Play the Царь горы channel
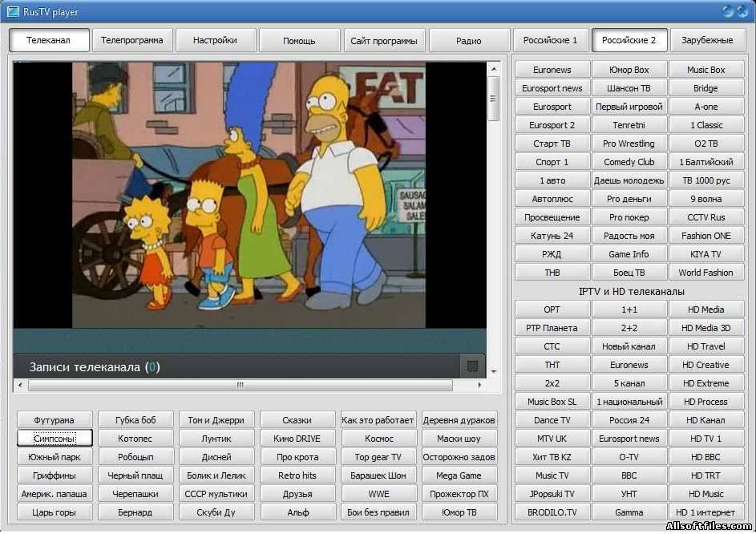 [x=55, y=512]
